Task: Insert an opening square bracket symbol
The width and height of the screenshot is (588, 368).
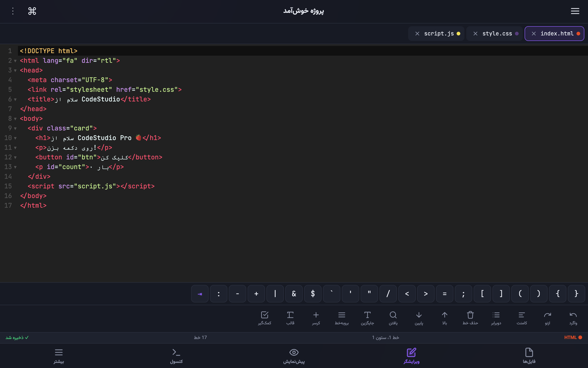Action: [x=482, y=294]
